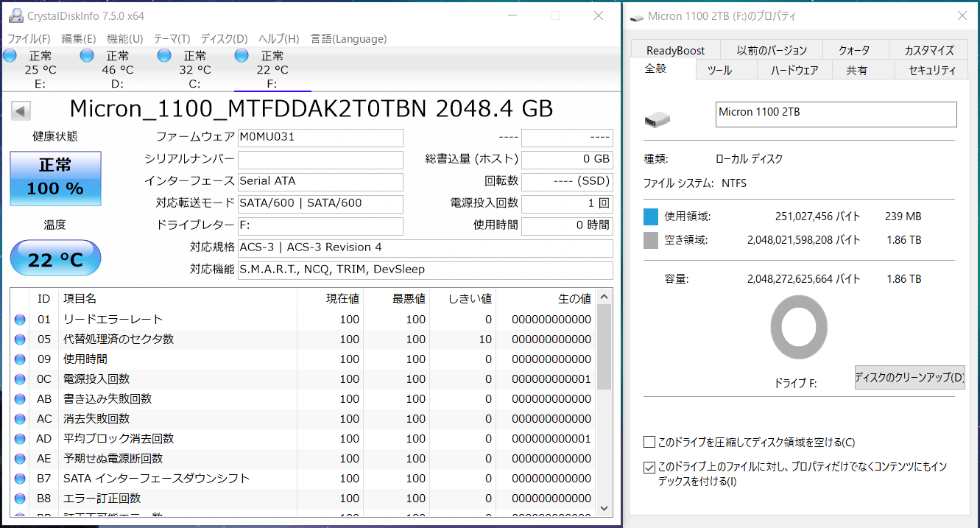
Task: Click the status dot for attribute AC
Action: tap(20, 419)
